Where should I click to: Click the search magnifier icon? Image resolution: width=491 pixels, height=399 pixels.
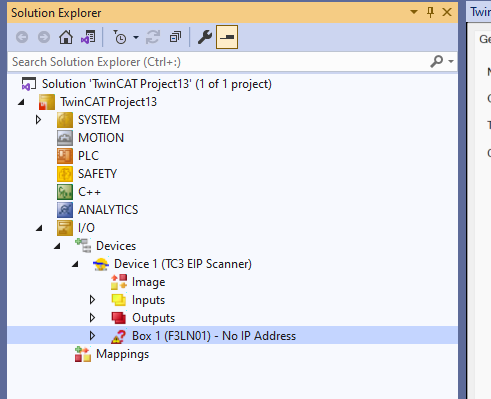coord(436,61)
